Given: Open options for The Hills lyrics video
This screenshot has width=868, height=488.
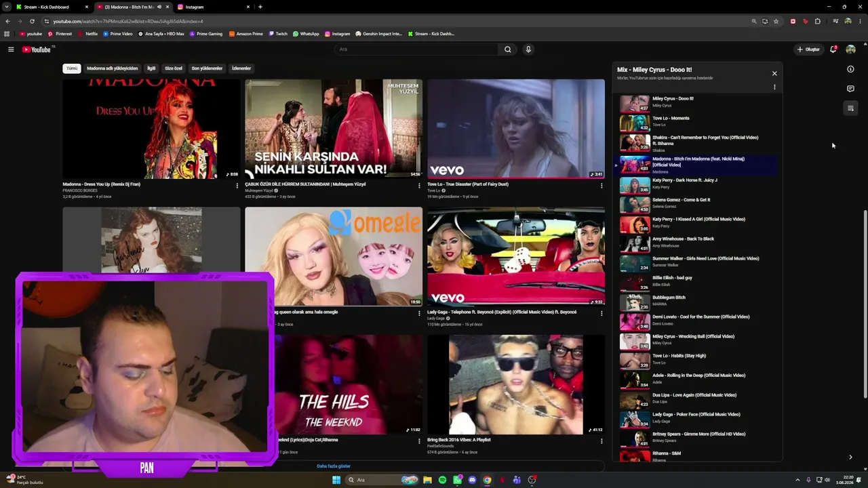Looking at the screenshot, I should pyautogui.click(x=419, y=441).
